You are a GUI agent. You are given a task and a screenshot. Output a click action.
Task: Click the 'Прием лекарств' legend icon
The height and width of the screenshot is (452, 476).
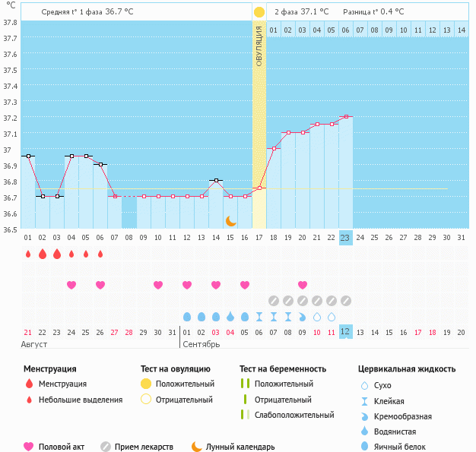click(106, 447)
